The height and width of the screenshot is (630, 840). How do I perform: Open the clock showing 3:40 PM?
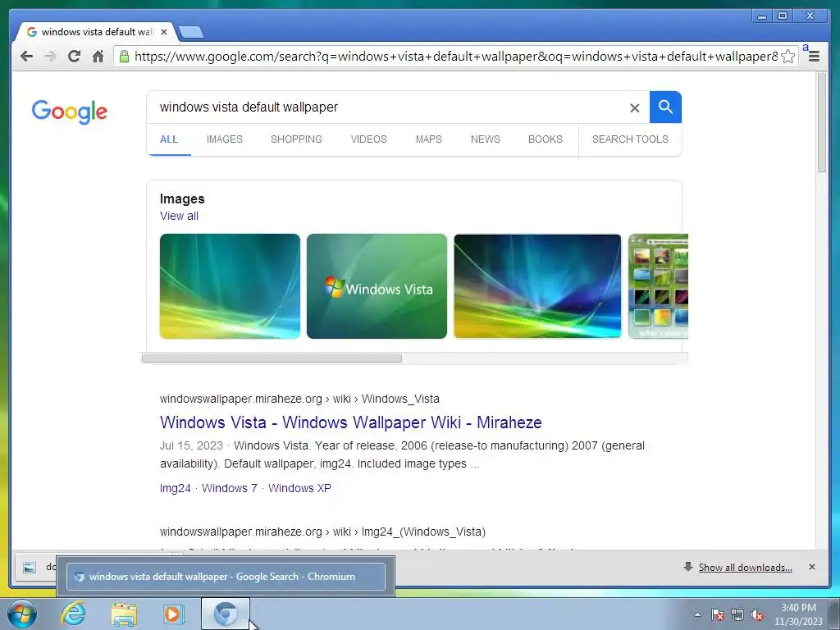coord(798,614)
